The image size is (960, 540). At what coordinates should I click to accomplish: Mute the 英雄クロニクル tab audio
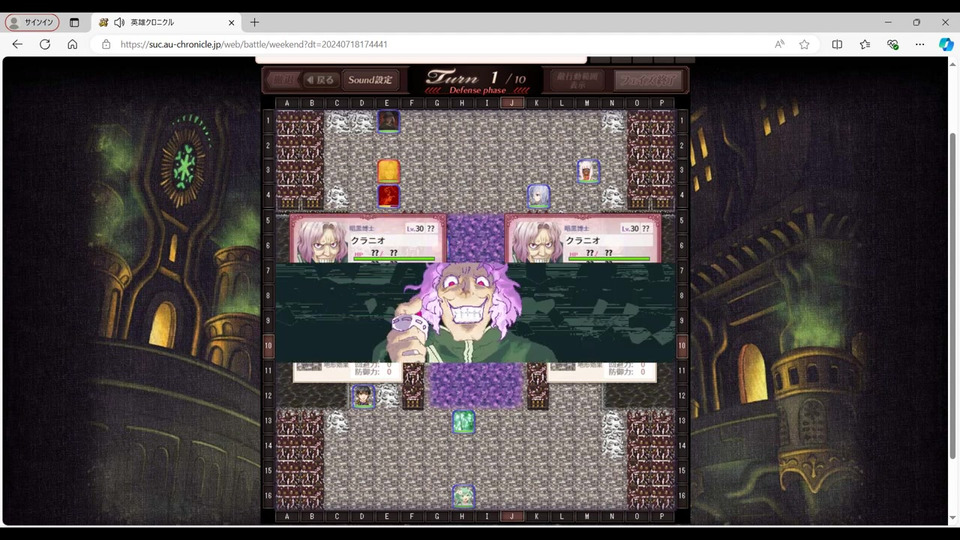(x=119, y=22)
